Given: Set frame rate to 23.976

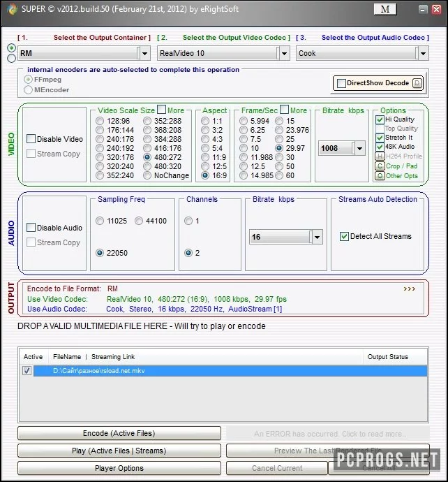Looking at the screenshot, I should tap(279, 130).
